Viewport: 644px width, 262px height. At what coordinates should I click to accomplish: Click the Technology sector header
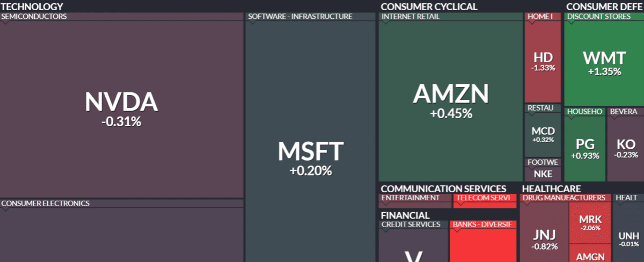[32, 6]
